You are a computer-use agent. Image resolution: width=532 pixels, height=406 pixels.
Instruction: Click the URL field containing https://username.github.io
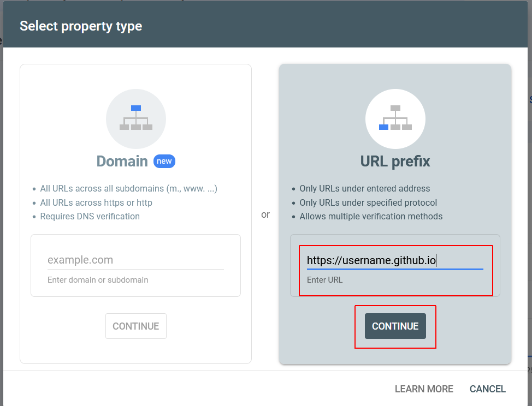pos(395,260)
